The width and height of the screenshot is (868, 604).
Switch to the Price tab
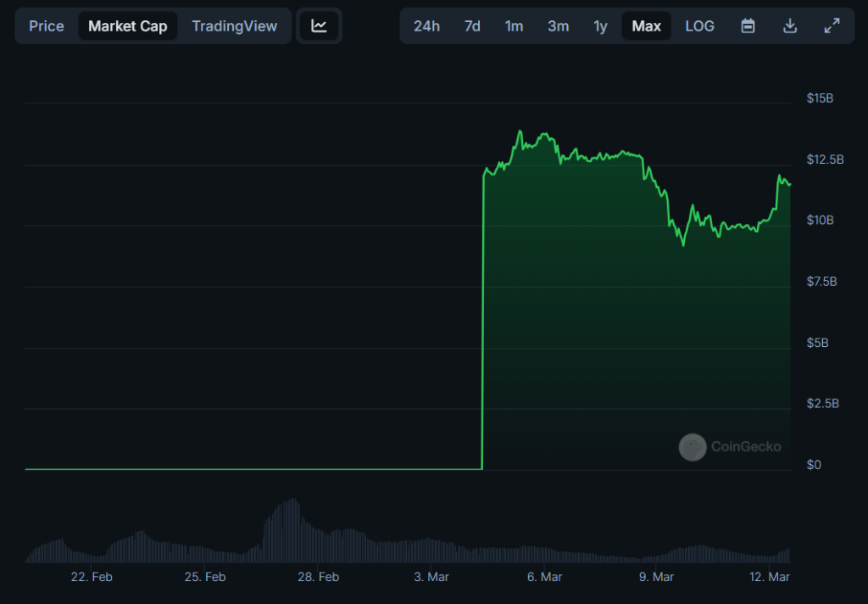[x=47, y=26]
